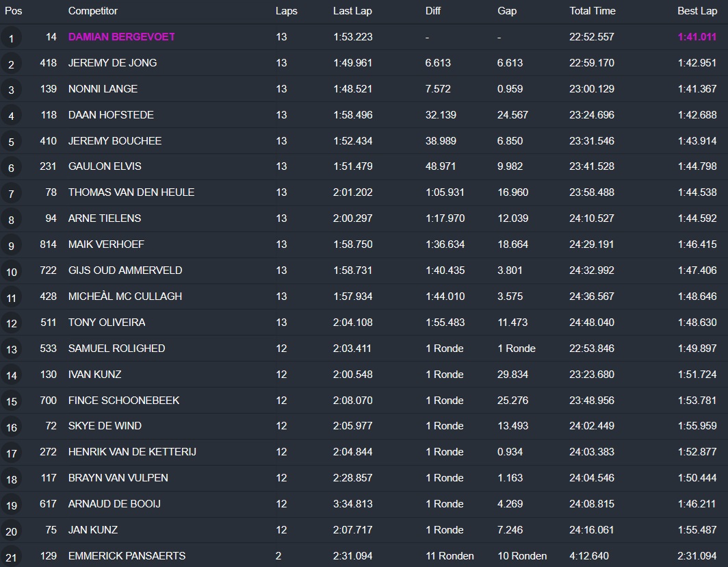This screenshot has height=567, width=728.
Task: Click the highlighted best lap 1:41.011
Action: coord(697,37)
